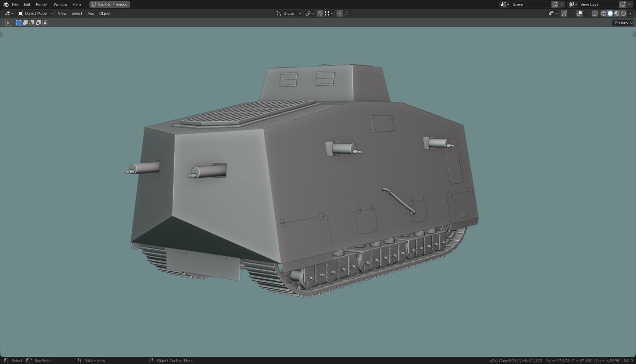Activate Extend select mode icon
This screenshot has width=636, height=364.
25,22
